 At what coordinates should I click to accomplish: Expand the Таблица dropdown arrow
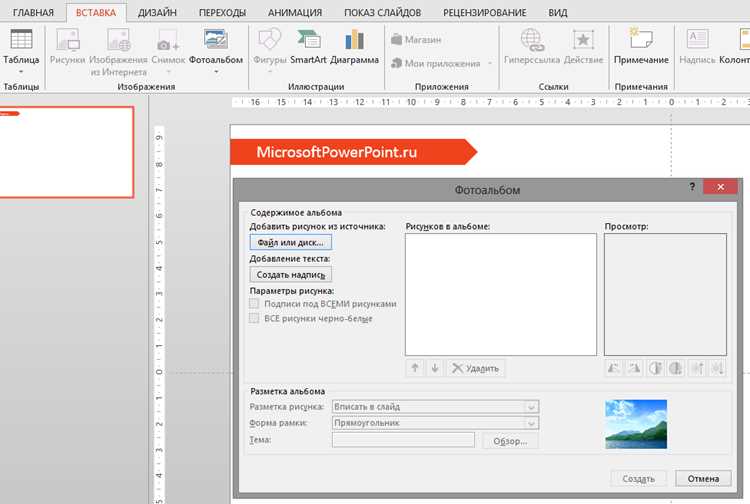click(21, 72)
